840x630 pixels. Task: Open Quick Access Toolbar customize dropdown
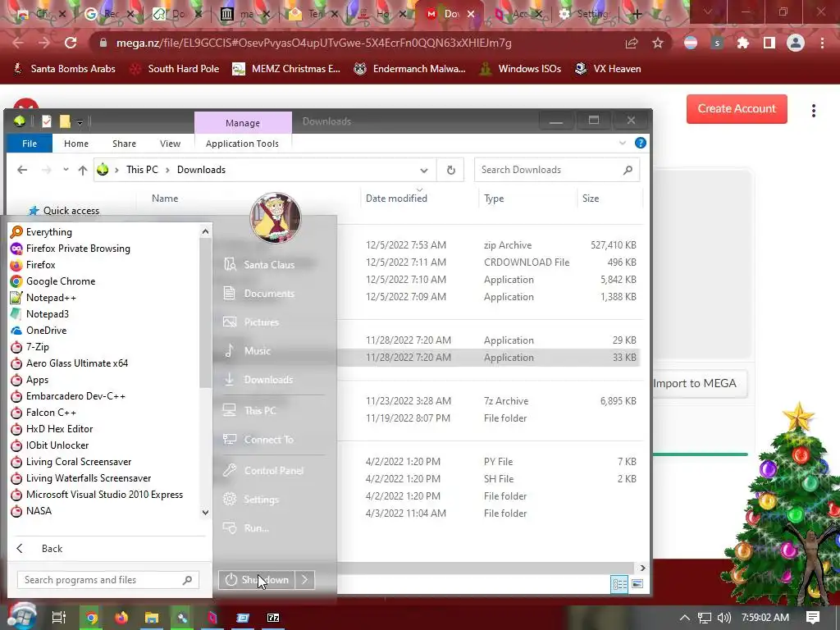80,122
